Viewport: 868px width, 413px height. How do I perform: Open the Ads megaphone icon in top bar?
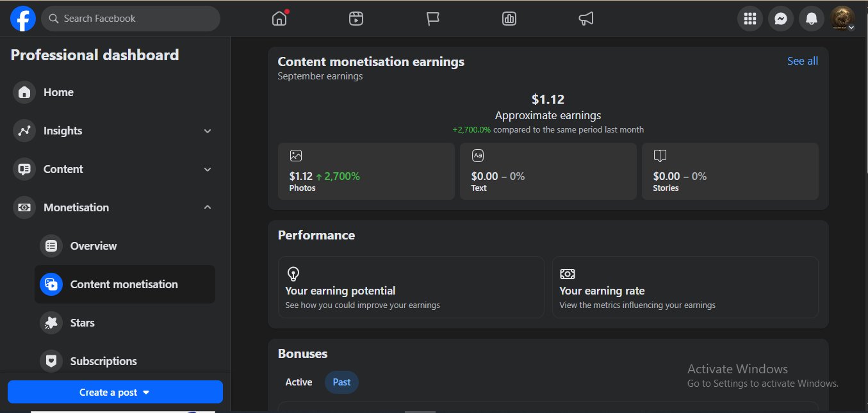[x=586, y=19]
